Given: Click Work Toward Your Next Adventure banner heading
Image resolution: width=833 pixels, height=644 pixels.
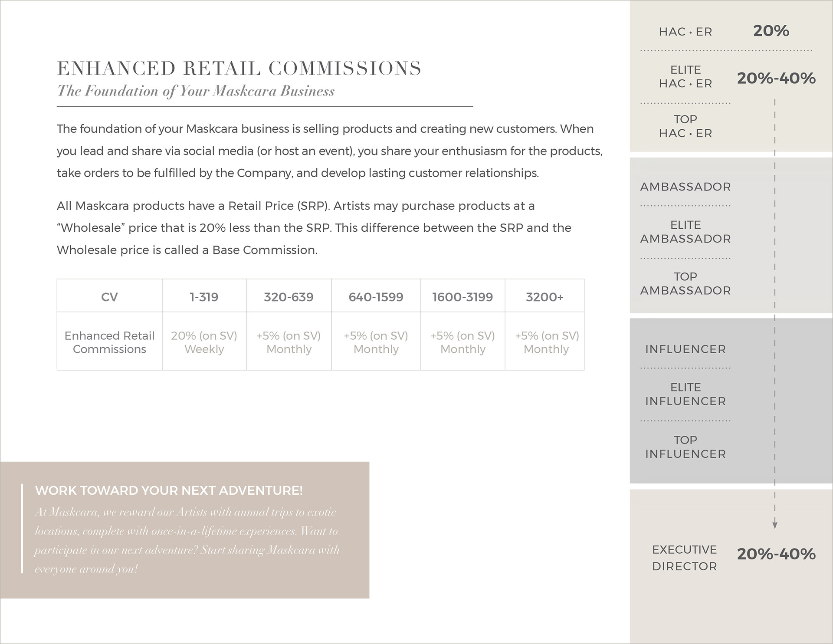Looking at the screenshot, I should click(x=169, y=490).
